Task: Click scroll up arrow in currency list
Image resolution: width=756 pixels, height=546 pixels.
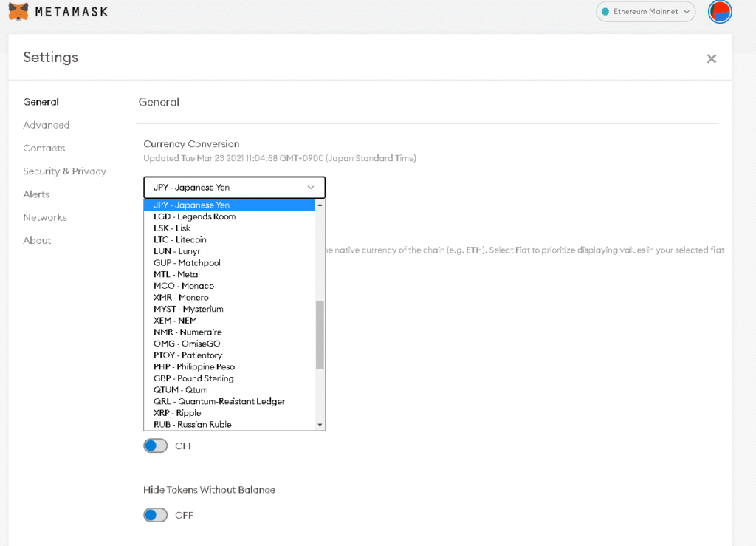Action: (x=320, y=205)
